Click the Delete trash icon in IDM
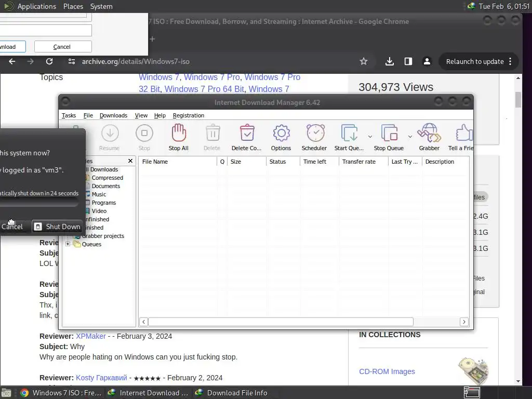 point(212,132)
